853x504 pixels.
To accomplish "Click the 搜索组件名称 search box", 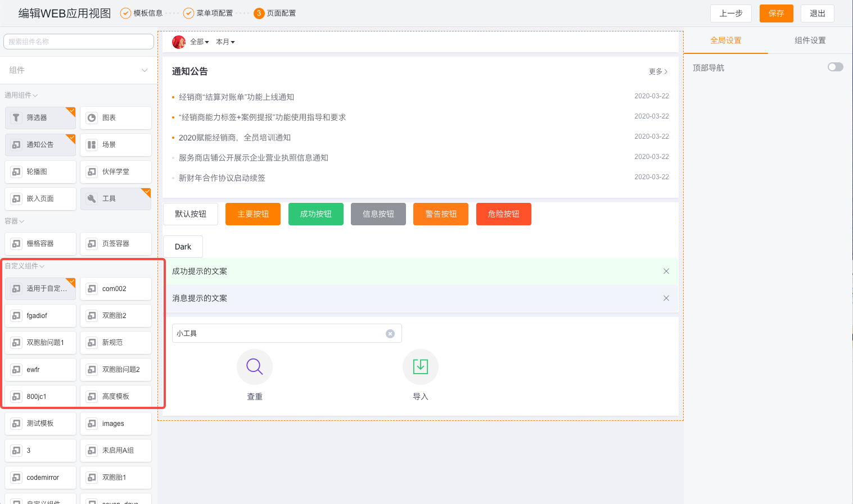I will pyautogui.click(x=78, y=41).
